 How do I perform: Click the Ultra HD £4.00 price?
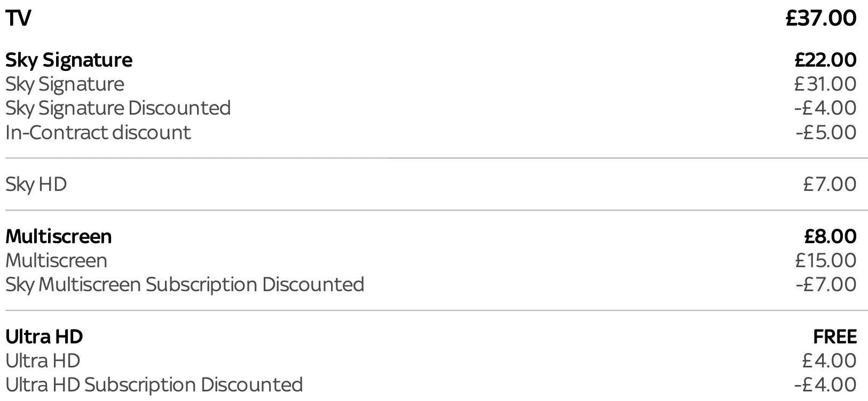click(829, 360)
